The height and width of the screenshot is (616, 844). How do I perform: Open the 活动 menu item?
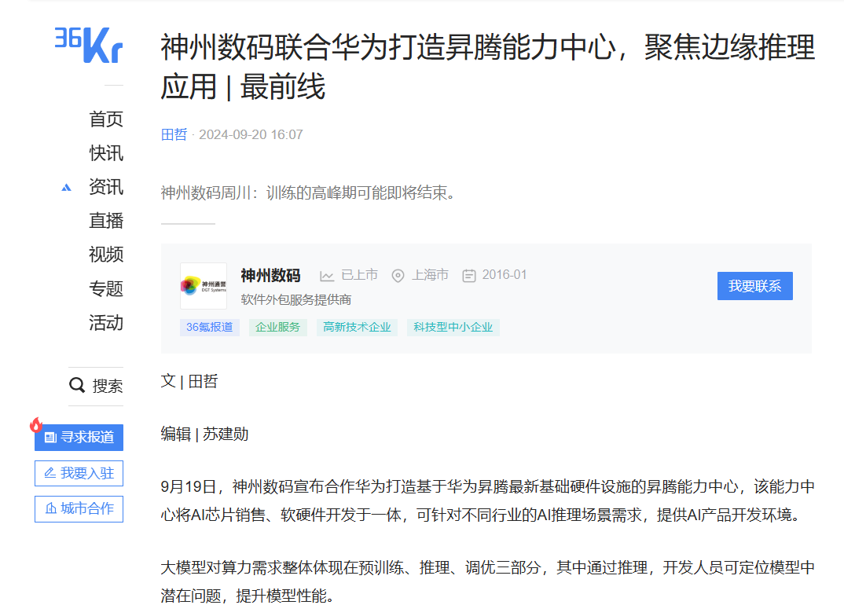(106, 322)
